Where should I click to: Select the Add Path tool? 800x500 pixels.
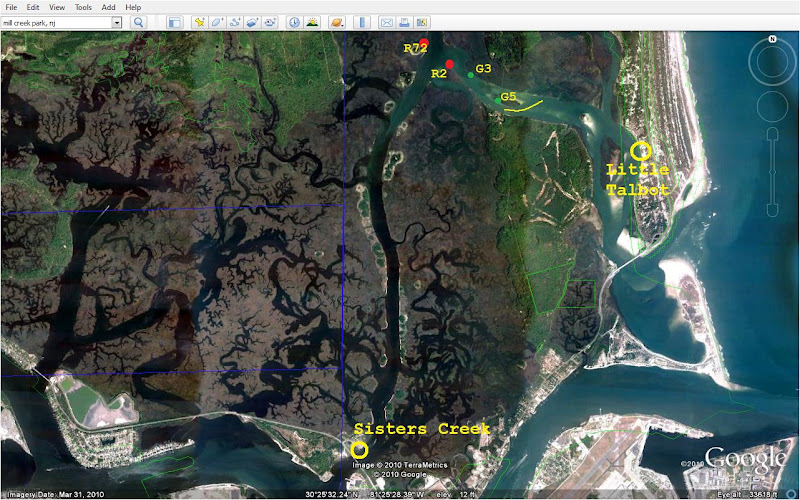click(x=235, y=22)
